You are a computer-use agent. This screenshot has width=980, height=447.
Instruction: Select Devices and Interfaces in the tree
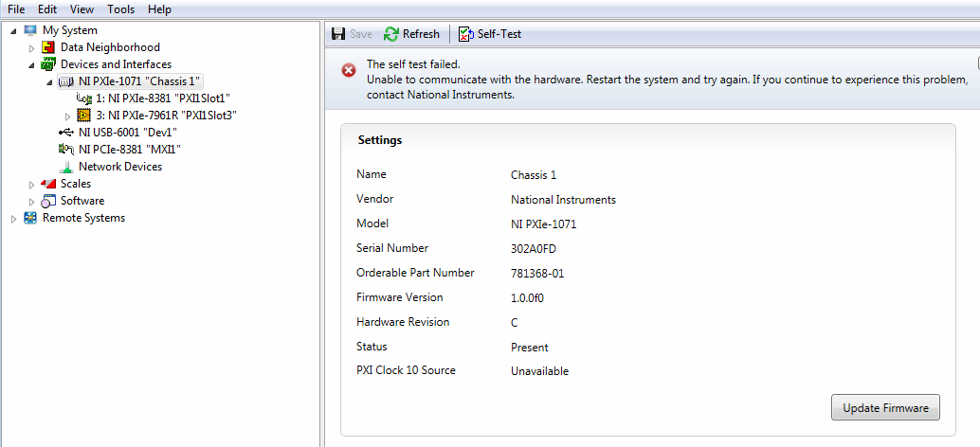[x=116, y=64]
